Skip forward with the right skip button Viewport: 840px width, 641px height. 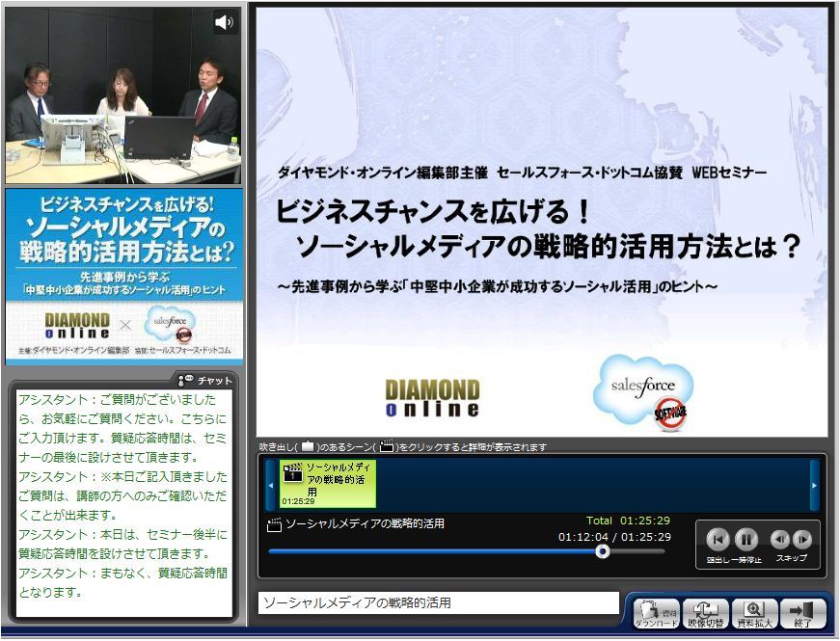tap(802, 539)
